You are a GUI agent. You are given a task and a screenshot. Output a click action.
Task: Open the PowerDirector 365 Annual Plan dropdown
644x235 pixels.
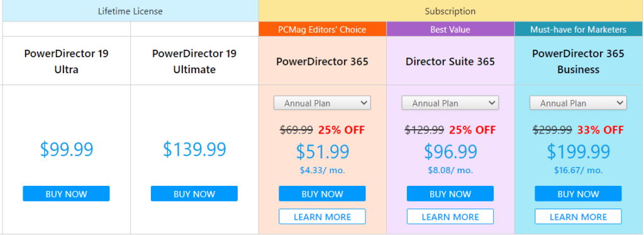tap(322, 103)
